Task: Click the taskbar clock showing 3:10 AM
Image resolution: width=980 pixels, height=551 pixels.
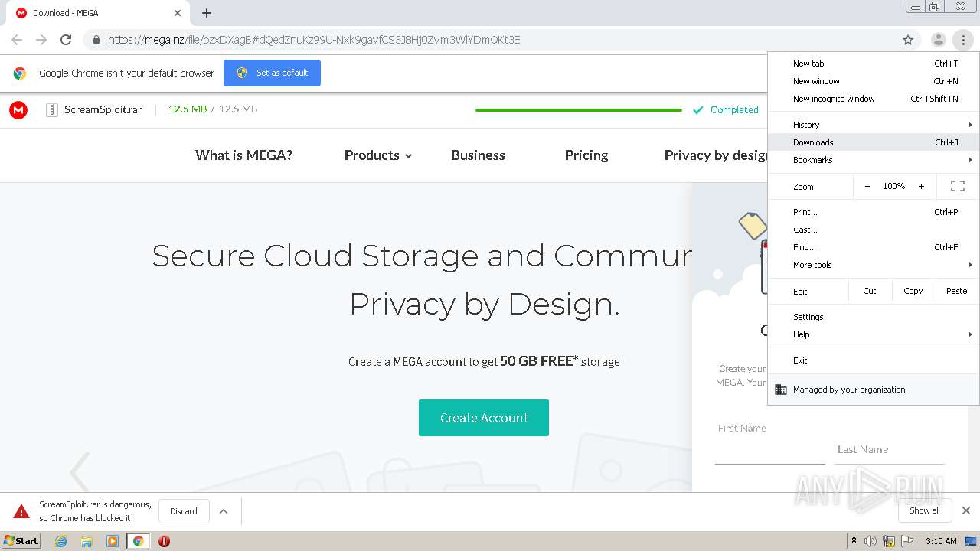Action: [x=941, y=541]
